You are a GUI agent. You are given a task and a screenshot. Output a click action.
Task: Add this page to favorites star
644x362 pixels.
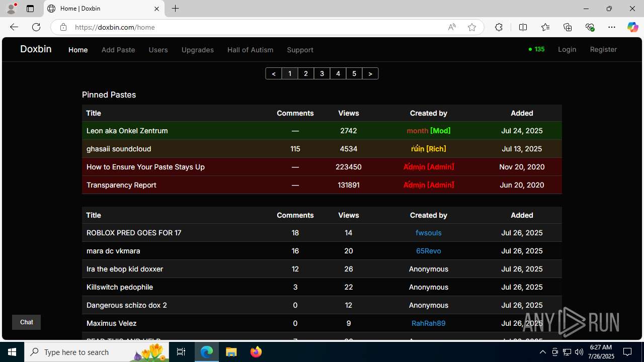coord(471,27)
